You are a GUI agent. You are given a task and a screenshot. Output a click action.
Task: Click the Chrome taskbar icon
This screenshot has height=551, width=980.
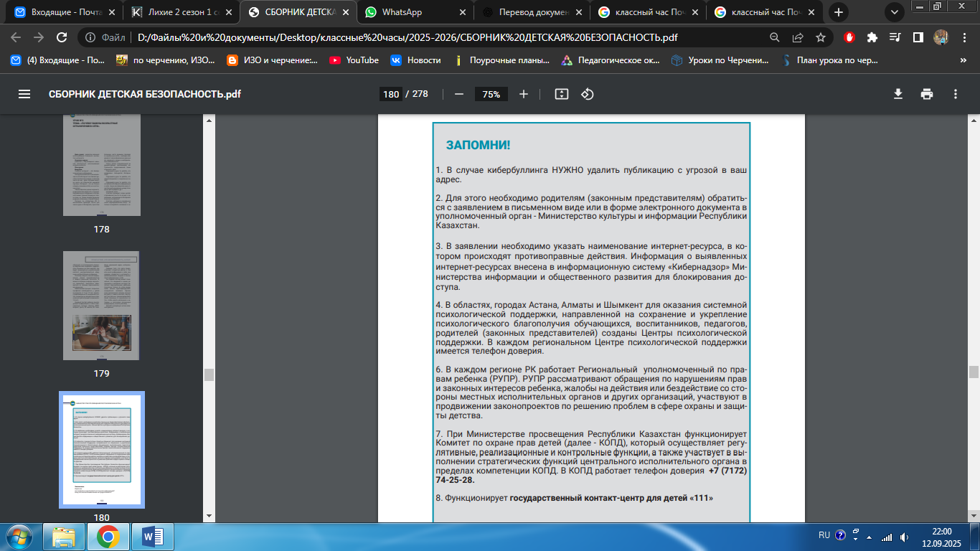[108, 536]
